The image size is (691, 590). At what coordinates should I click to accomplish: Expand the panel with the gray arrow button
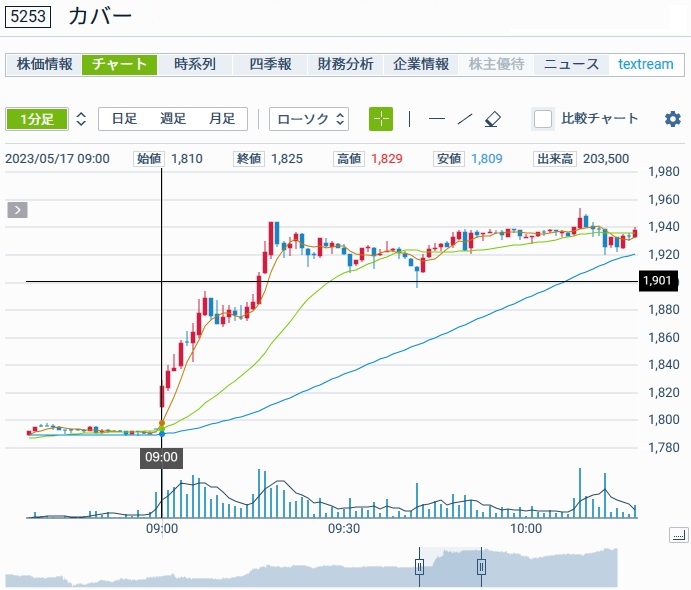pos(17,210)
